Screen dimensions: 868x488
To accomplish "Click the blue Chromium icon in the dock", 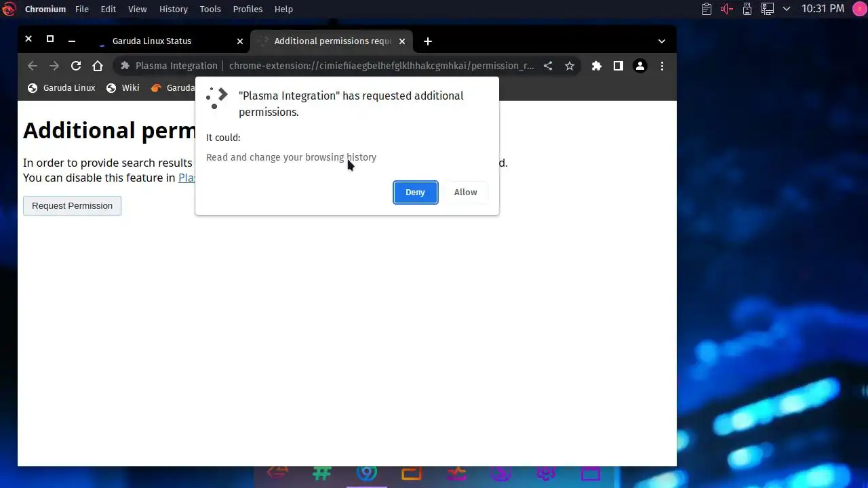I will pyautogui.click(x=367, y=474).
